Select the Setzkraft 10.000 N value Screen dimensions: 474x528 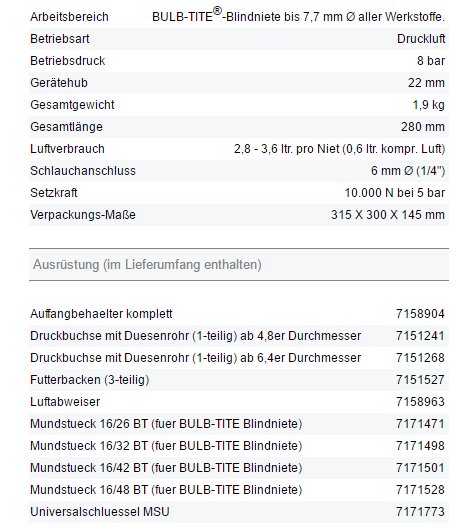click(395, 193)
